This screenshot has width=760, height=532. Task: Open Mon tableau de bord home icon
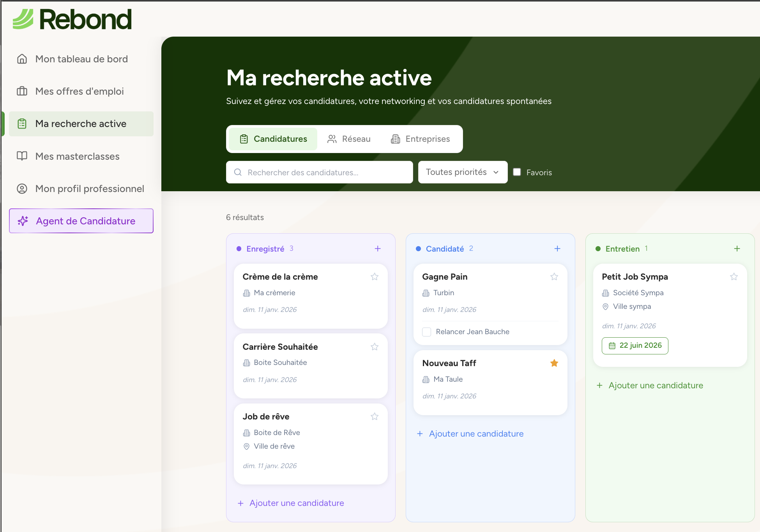[22, 59]
